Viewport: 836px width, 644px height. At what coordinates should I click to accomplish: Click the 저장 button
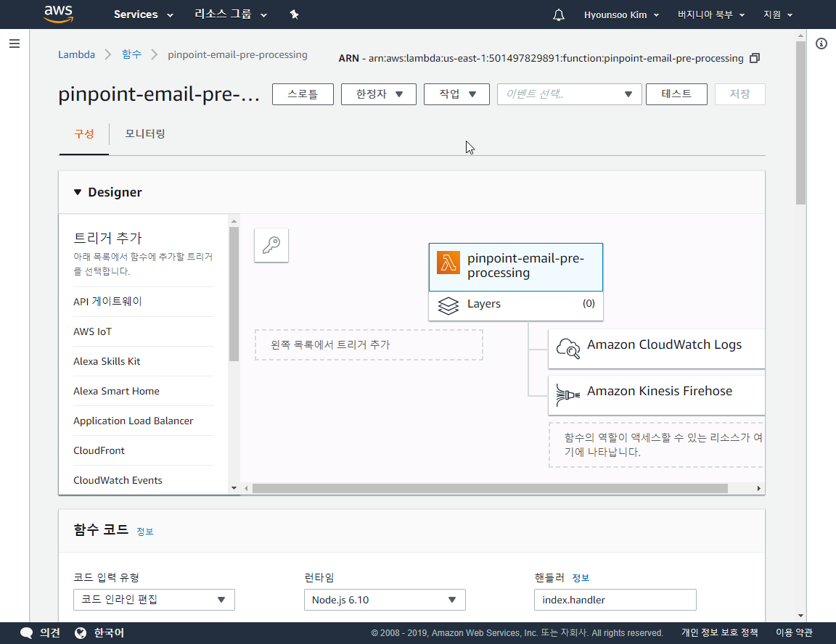(x=739, y=94)
